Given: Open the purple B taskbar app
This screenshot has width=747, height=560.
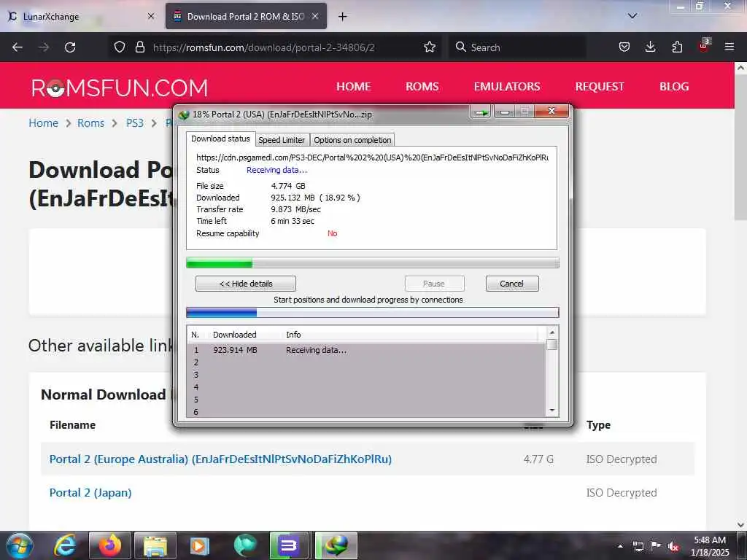Looking at the screenshot, I should (x=289, y=545).
